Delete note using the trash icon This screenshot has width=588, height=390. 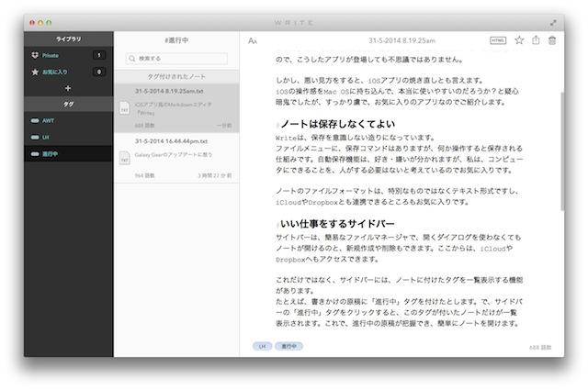[x=551, y=40]
